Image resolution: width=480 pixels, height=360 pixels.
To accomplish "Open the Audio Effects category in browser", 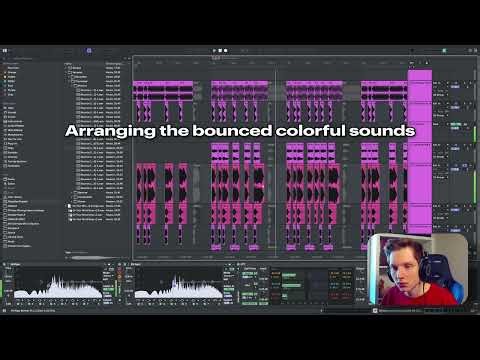I will point(13,126).
